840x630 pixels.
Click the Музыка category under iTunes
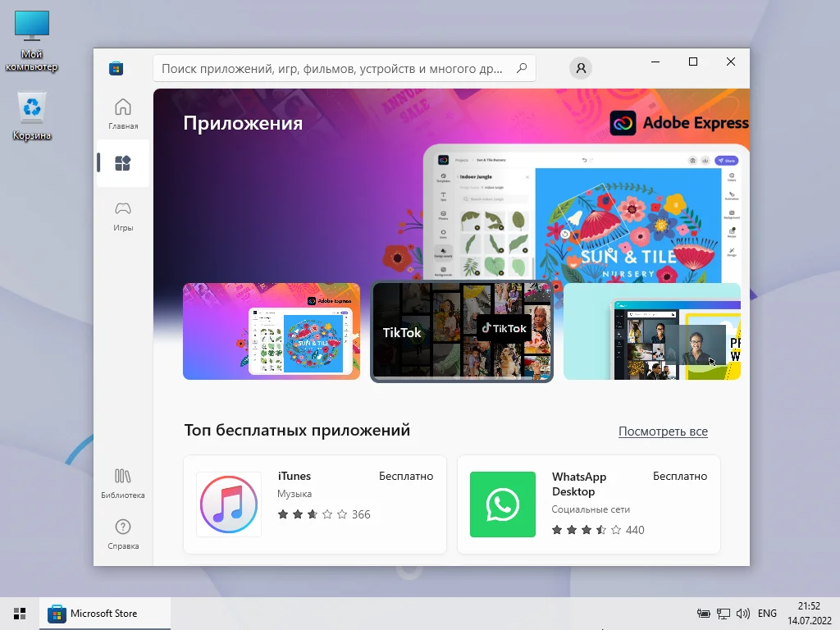point(294,493)
